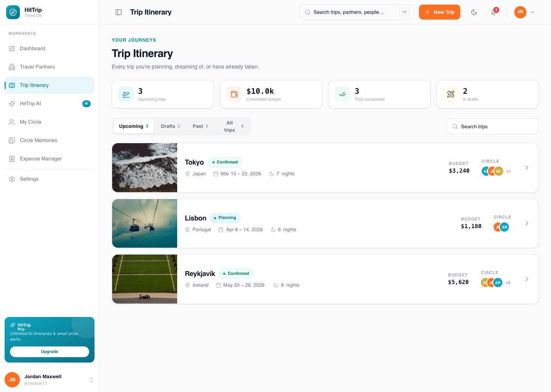
Task: Focus the global search field
Action: tap(357, 12)
